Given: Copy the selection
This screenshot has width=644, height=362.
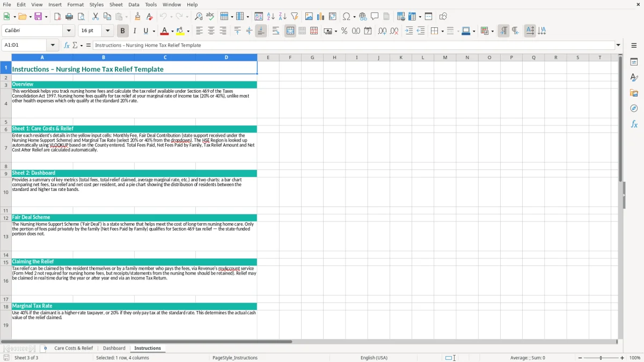Looking at the screenshot, I should (x=107, y=17).
